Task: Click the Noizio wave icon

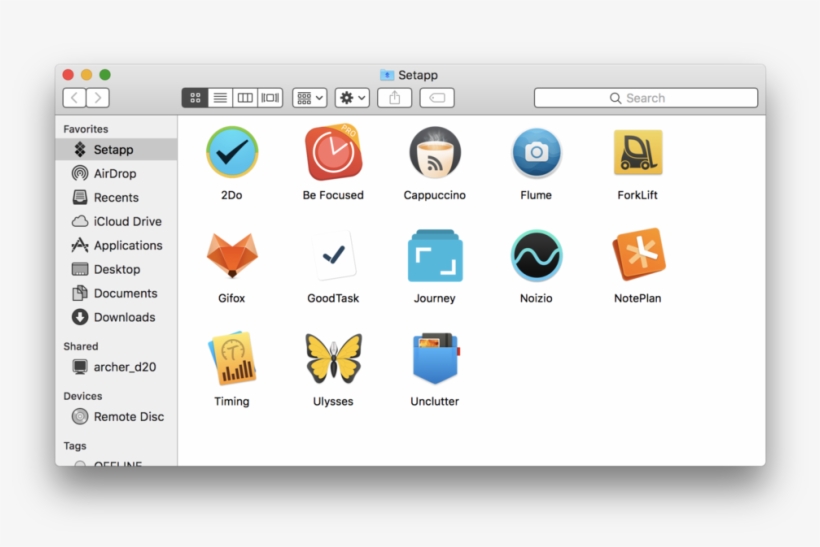Action: tap(536, 255)
